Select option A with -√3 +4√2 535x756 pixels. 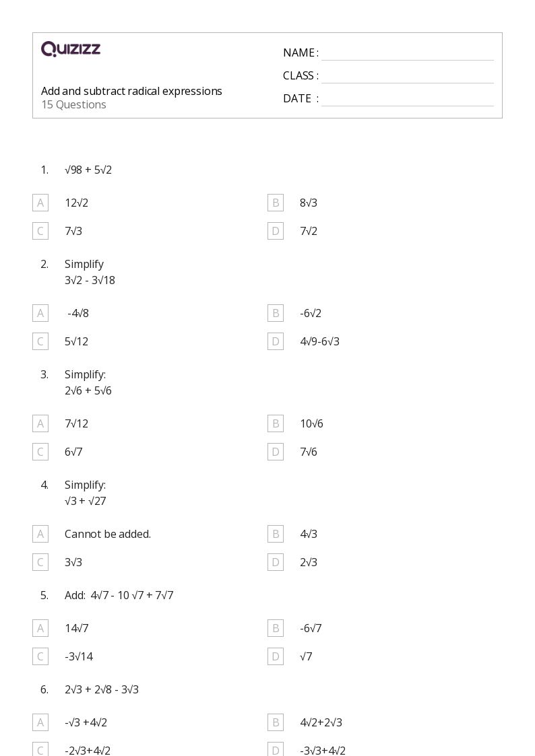click(x=40, y=722)
